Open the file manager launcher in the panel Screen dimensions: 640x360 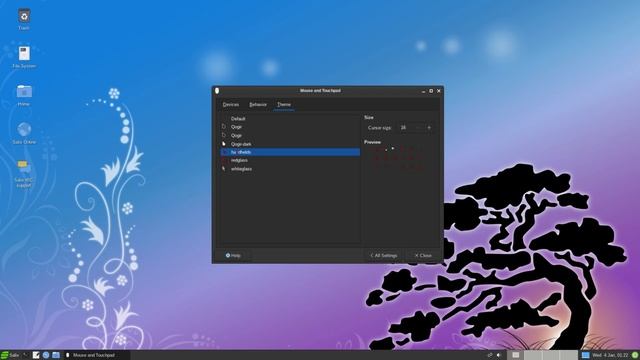coord(56,355)
